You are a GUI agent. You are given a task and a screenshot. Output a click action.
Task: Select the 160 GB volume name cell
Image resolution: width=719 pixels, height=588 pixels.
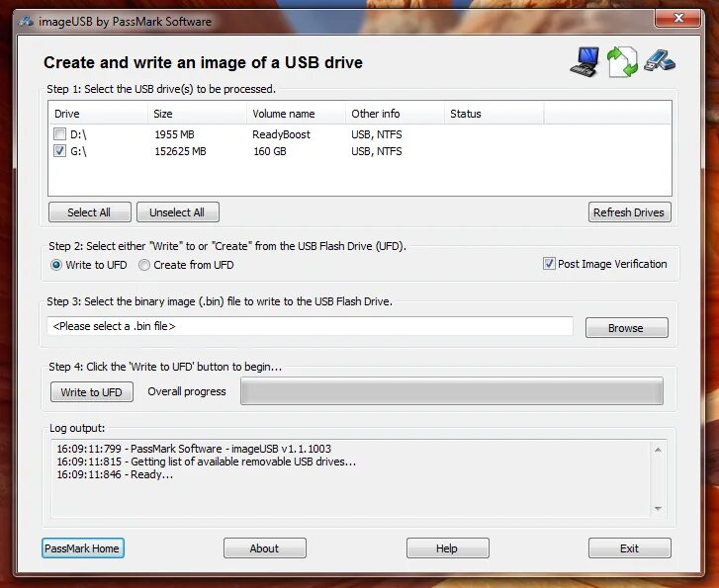point(270,151)
